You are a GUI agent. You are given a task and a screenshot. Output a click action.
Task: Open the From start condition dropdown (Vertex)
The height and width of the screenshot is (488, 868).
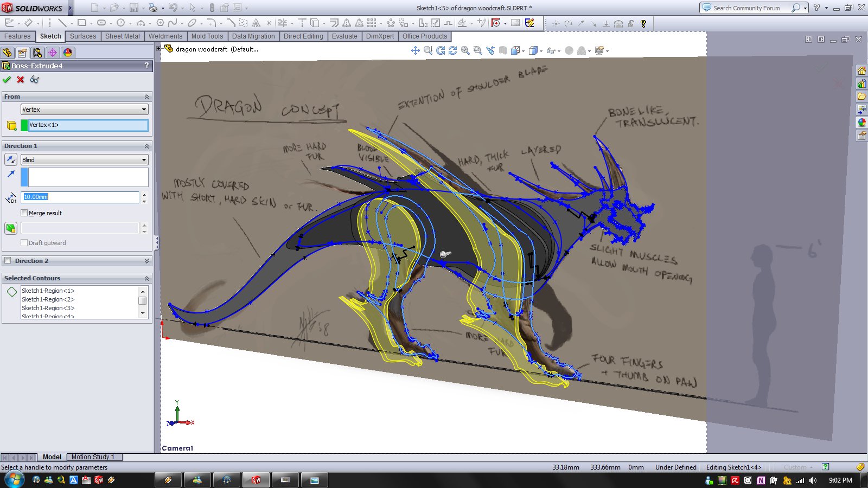tap(84, 110)
